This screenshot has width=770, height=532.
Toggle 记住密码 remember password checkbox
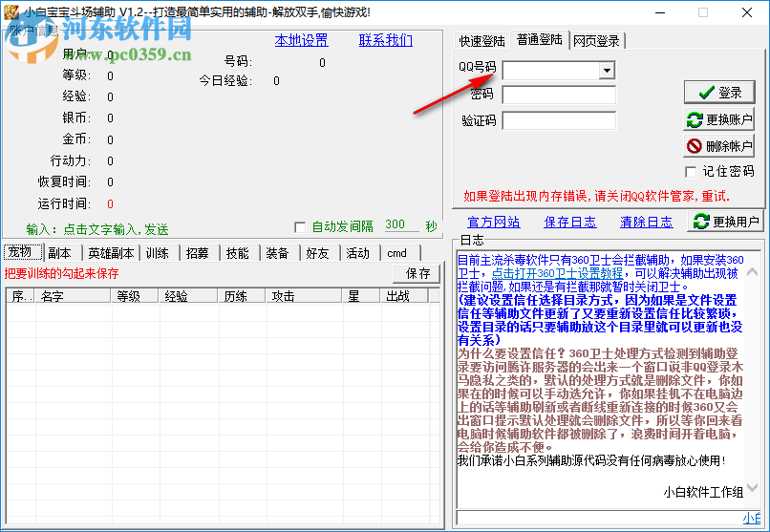[691, 171]
